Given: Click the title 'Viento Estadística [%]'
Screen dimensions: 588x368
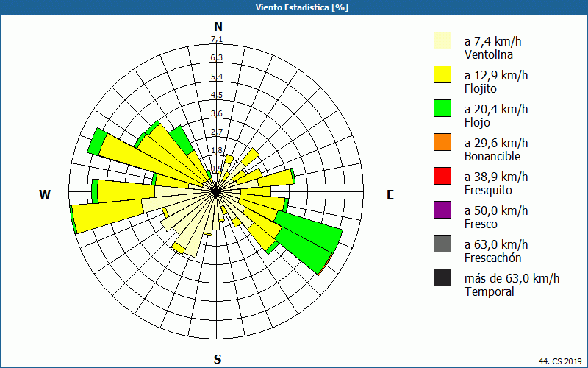Looking at the screenshot, I should [x=302, y=7].
